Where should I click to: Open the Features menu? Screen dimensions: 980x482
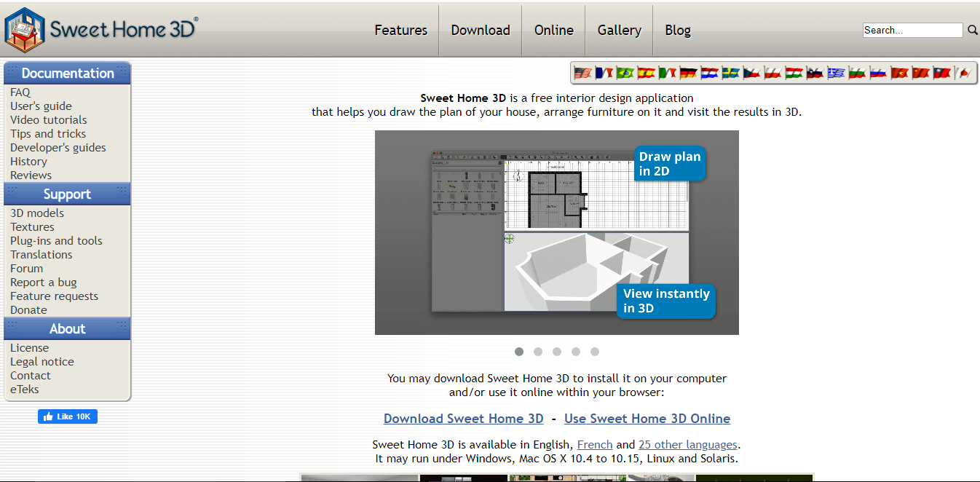coord(401,30)
